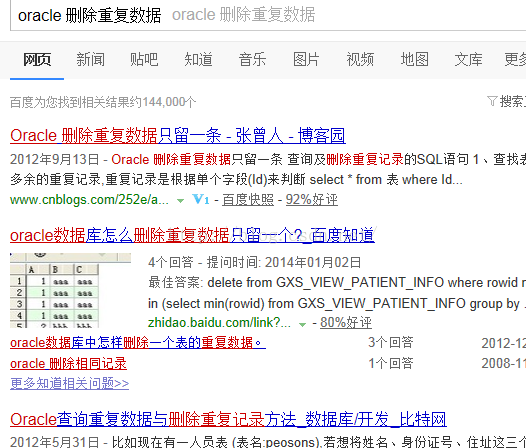Click the 1个回答 answer count
Image resolution: width=526 pixels, height=448 pixels.
(391, 363)
